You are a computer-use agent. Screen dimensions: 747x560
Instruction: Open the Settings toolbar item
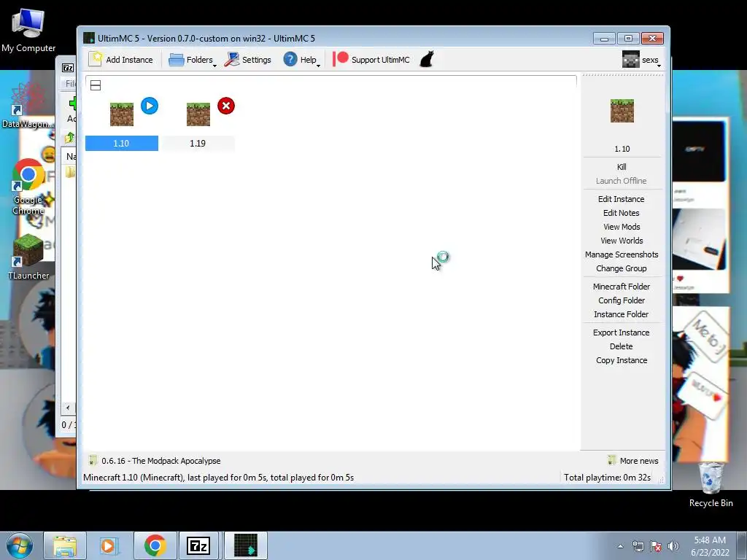tap(248, 60)
